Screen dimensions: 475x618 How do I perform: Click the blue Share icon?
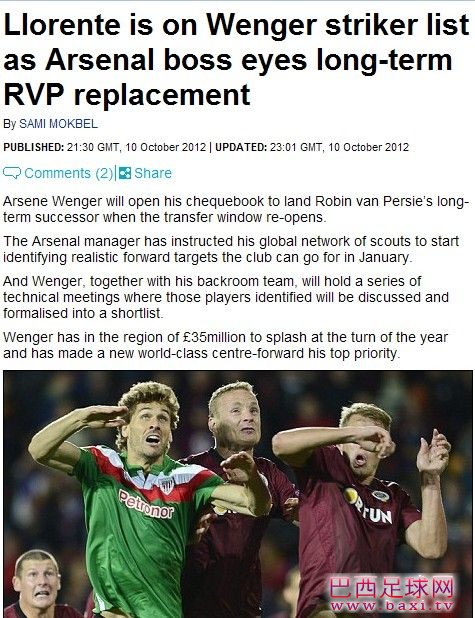point(125,173)
